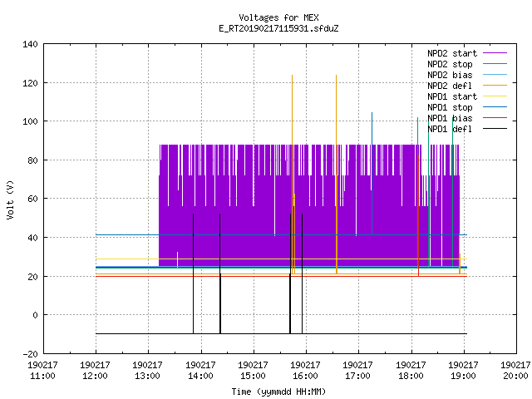Screen dimensions: 532x399
Task: Click the x-axis tick label 14:00
Action: (200, 376)
